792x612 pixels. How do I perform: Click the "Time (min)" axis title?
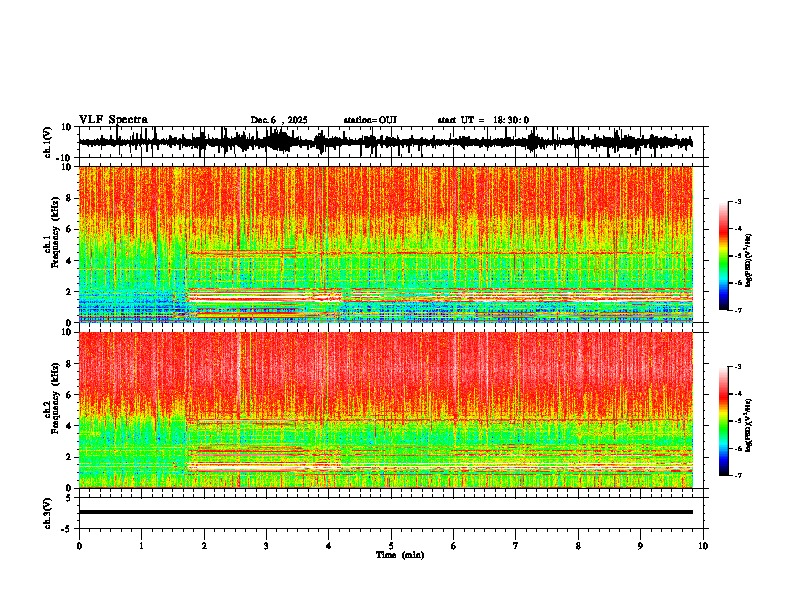click(x=400, y=555)
